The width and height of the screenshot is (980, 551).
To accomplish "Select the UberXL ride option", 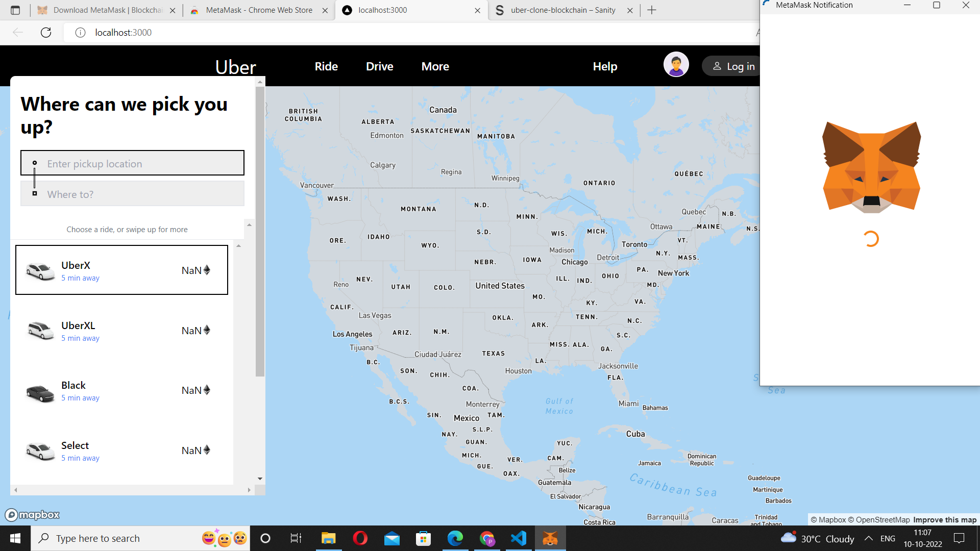I will pos(121,331).
